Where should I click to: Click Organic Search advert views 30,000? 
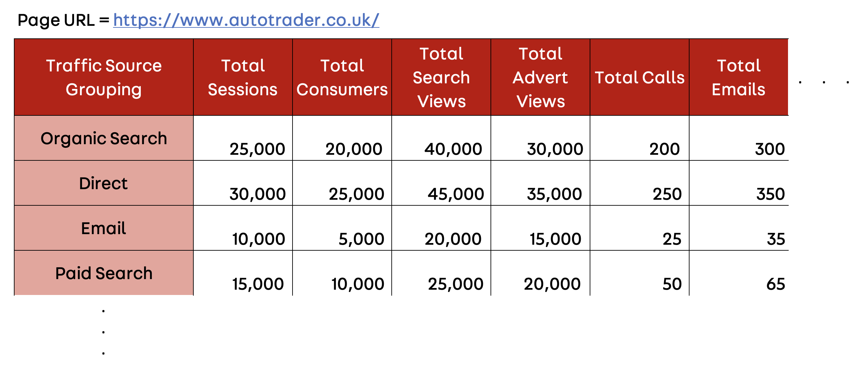[x=555, y=149]
